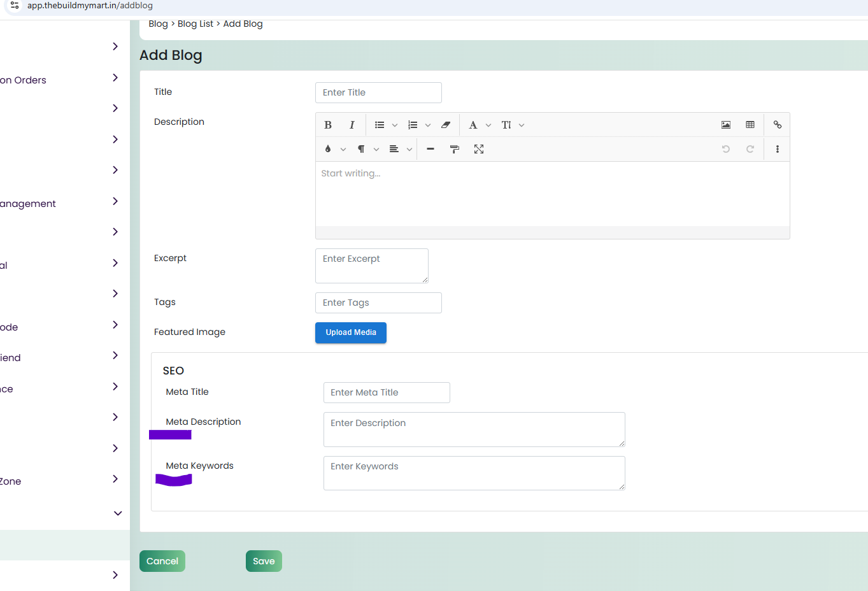Viewport: 868px width, 591px height.
Task: Open the font size dropdown arrow
Action: [522, 125]
